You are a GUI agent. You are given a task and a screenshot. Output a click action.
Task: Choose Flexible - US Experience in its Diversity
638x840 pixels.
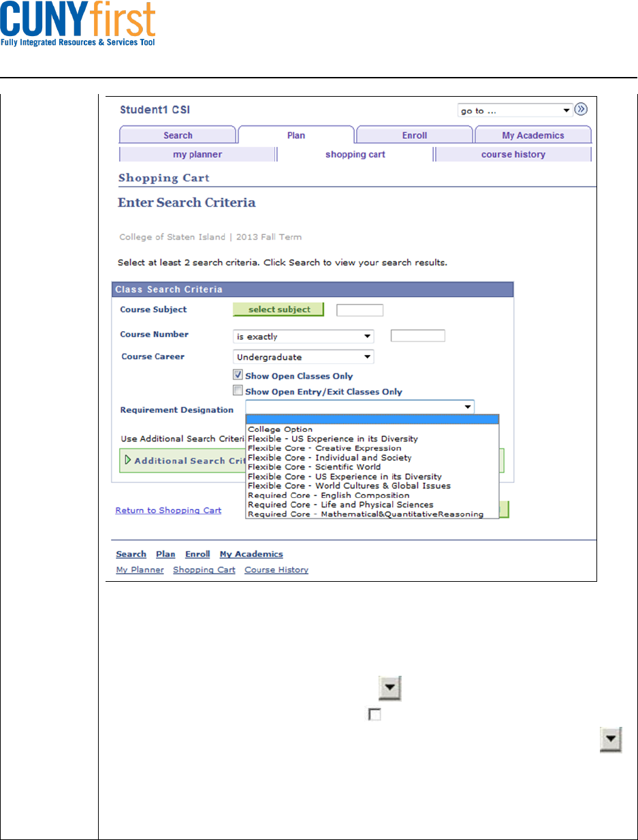372,439
